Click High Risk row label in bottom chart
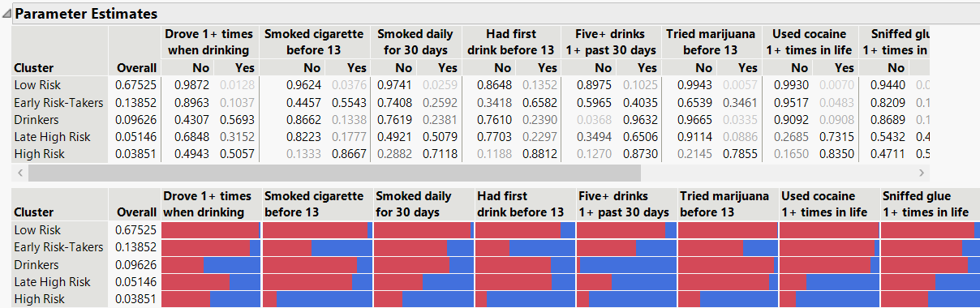The height and width of the screenshot is (308, 980). (39, 299)
